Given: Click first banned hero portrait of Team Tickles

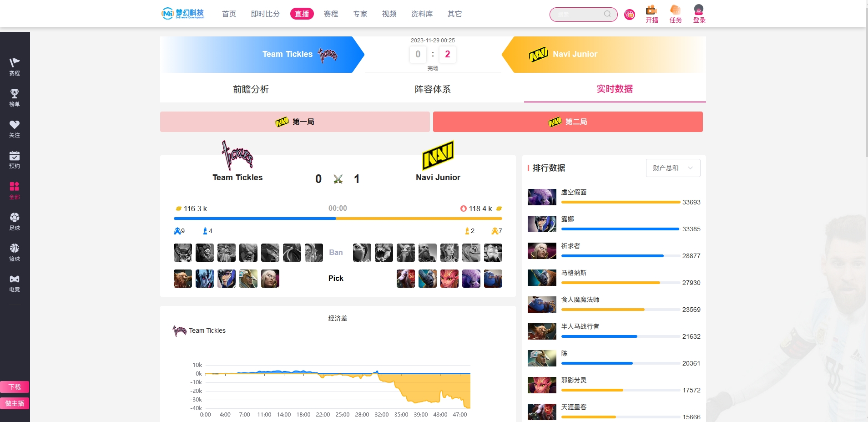Looking at the screenshot, I should (183, 253).
